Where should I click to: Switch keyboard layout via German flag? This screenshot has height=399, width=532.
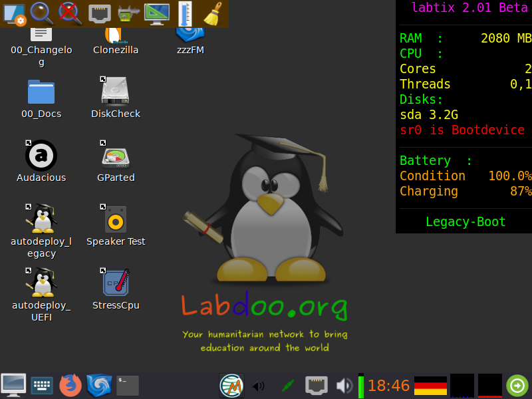(430, 386)
